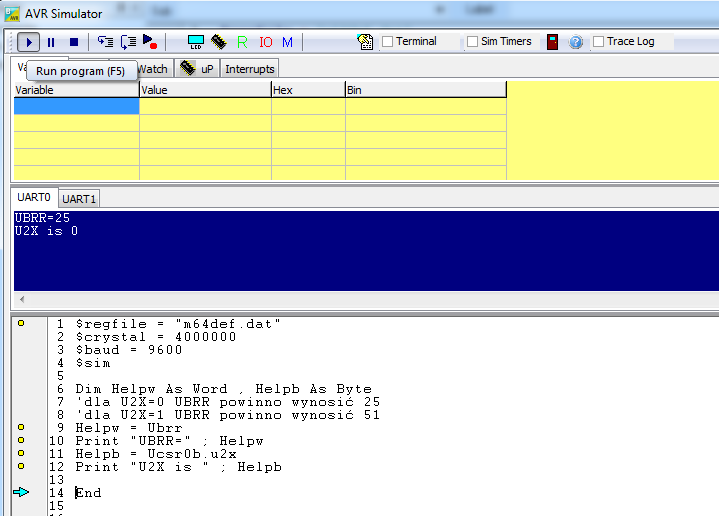Click code line '$crystal = 4000000'
This screenshot has width=719, height=516.
point(155,337)
